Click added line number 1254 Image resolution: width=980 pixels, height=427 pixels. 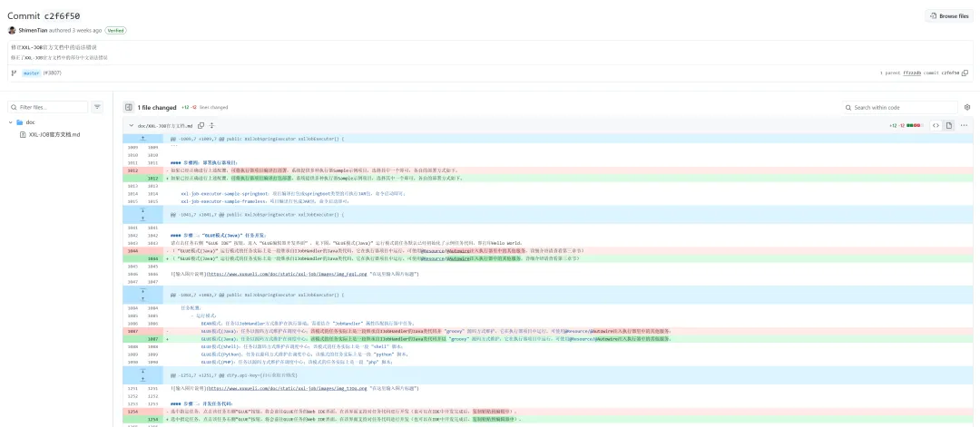[x=152, y=420]
